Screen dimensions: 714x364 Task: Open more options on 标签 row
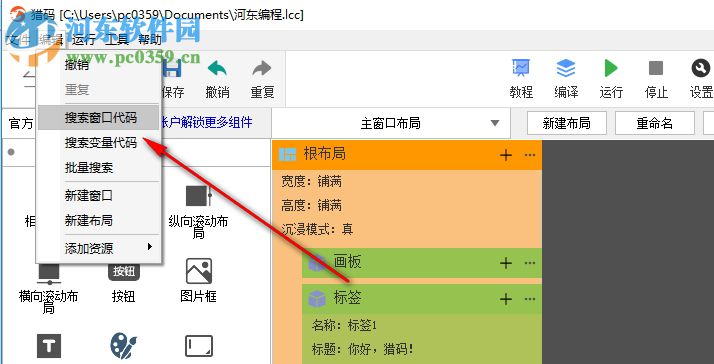[x=530, y=299]
